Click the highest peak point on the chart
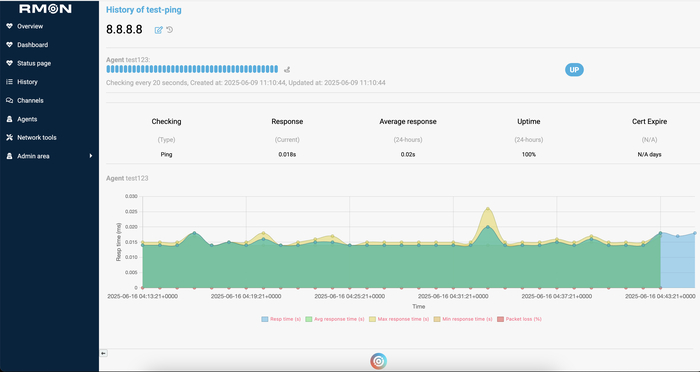This screenshot has height=372, width=700. pyautogui.click(x=488, y=209)
